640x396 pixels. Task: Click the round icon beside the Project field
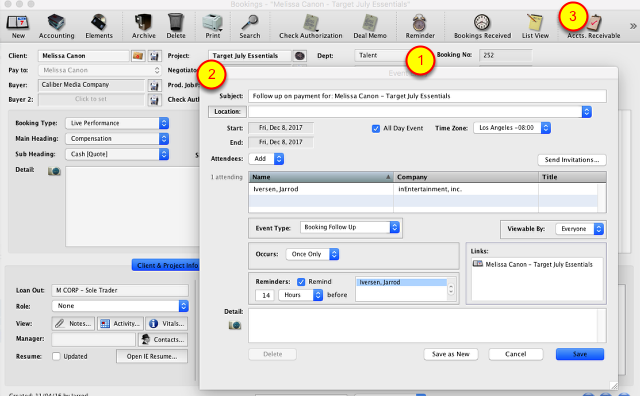300,56
